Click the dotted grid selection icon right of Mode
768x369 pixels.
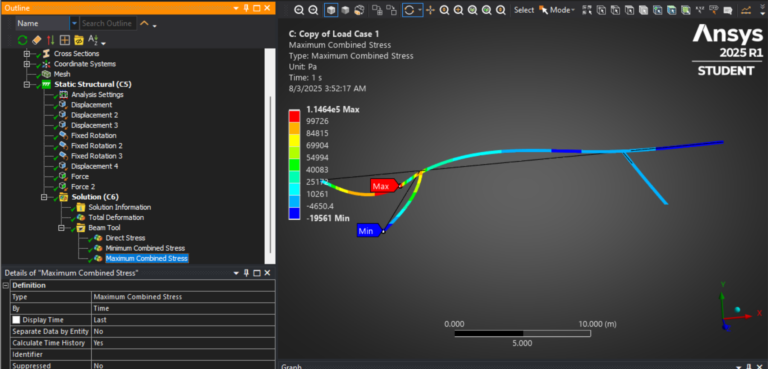pos(587,10)
